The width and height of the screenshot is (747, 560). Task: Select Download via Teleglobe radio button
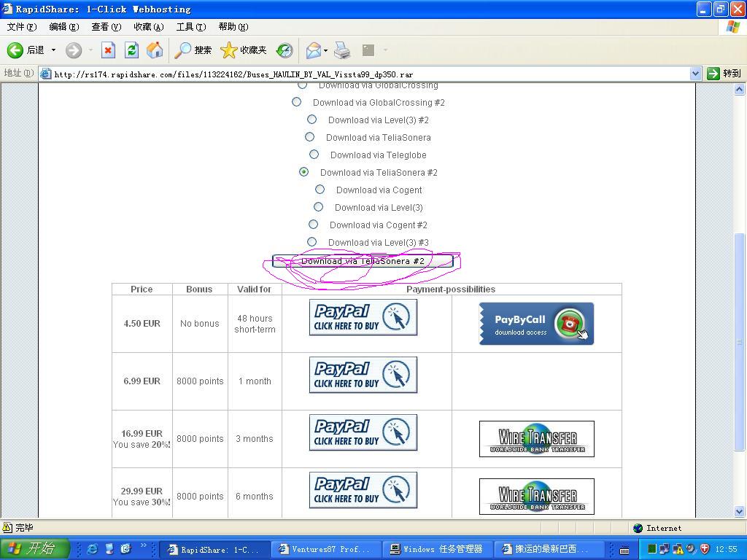click(314, 155)
